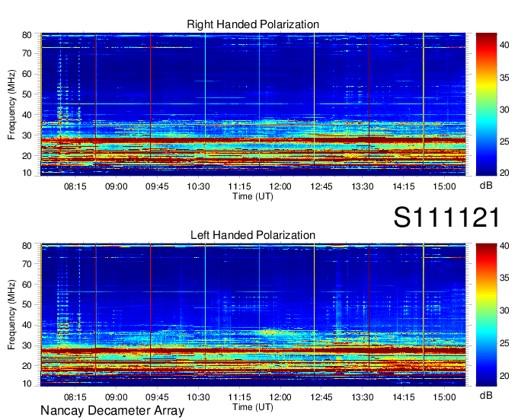Image resolution: width=518 pixels, height=420 pixels.
Task: Click the 40 MHz tick of Right Handed plot
Action: [x=27, y=115]
